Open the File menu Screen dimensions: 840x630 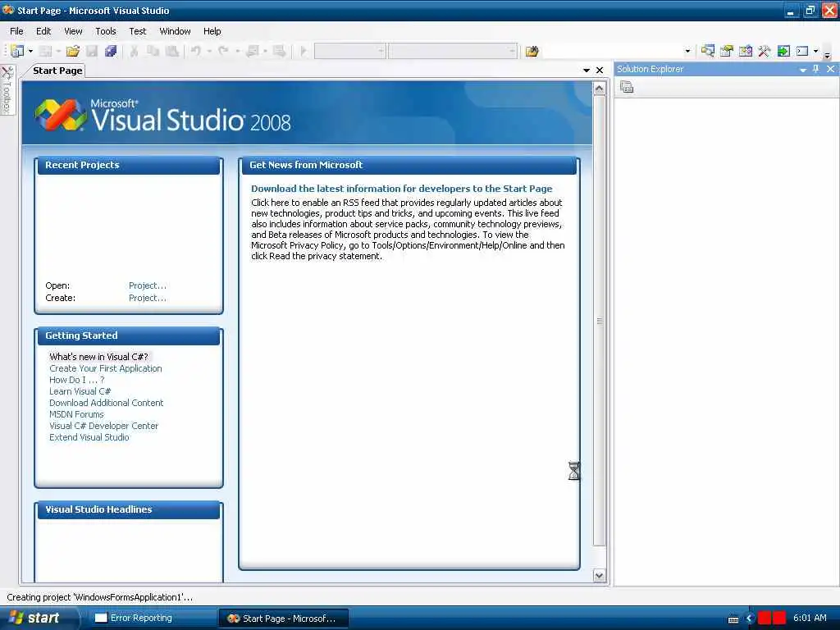tap(16, 31)
